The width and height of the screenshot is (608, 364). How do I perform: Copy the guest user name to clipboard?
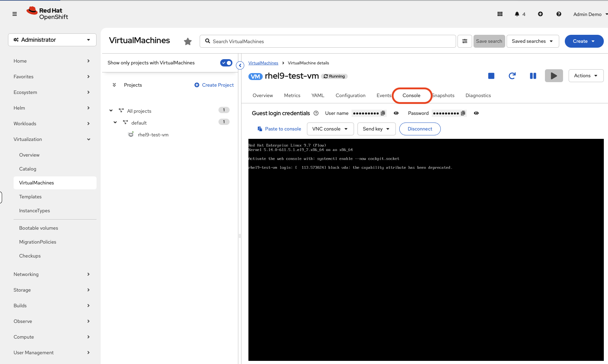[x=383, y=113]
